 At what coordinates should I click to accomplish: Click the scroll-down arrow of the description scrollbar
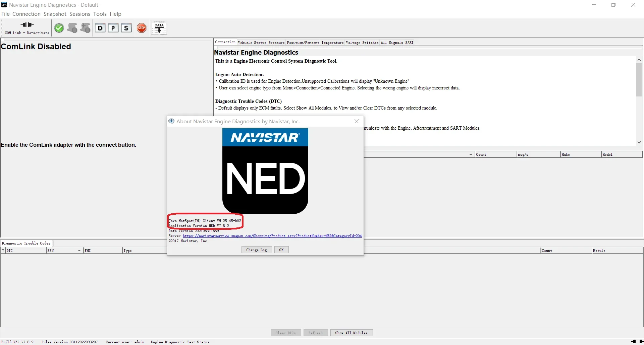point(639,142)
